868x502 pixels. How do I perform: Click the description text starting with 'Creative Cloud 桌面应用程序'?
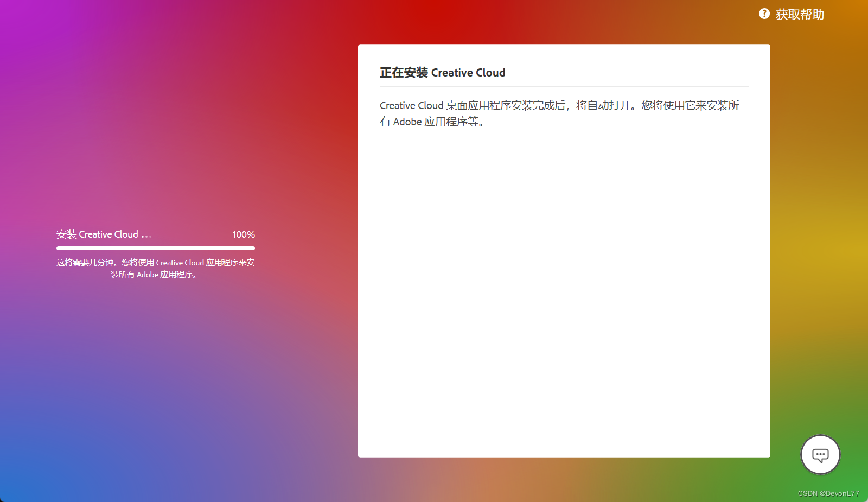(559, 113)
